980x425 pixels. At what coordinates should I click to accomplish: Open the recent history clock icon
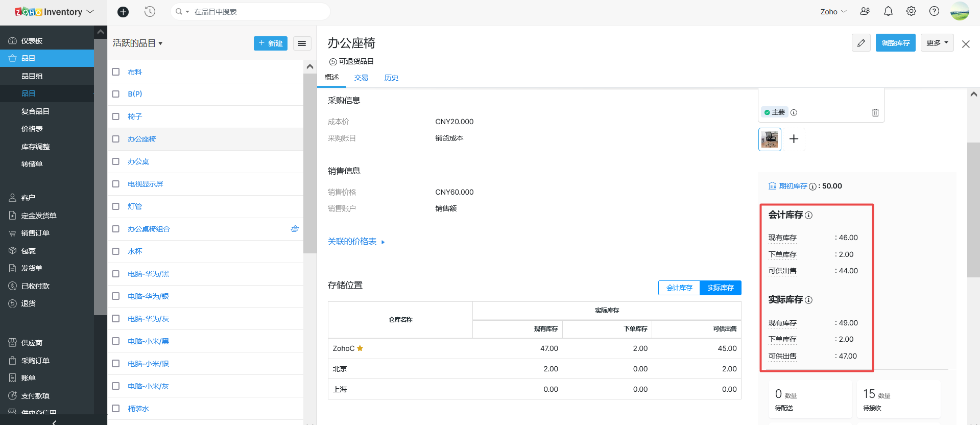click(x=150, y=12)
